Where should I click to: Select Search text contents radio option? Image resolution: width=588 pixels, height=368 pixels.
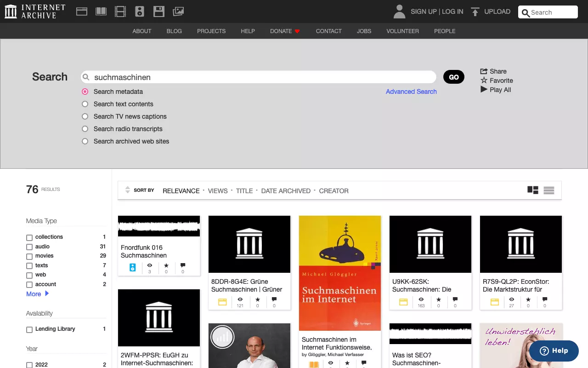pyautogui.click(x=85, y=104)
